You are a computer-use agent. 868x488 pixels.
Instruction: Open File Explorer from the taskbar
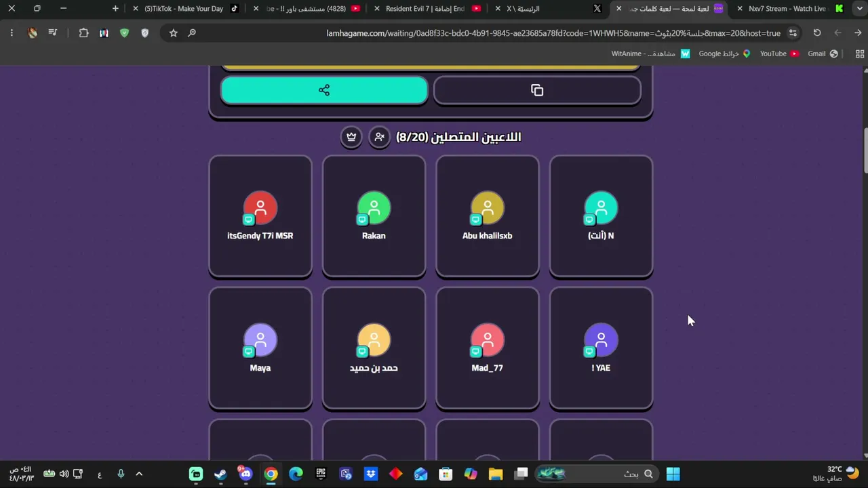496,474
